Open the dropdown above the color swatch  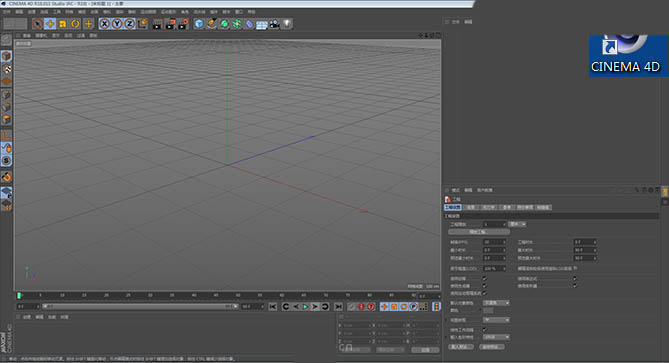pyautogui.click(x=496, y=302)
